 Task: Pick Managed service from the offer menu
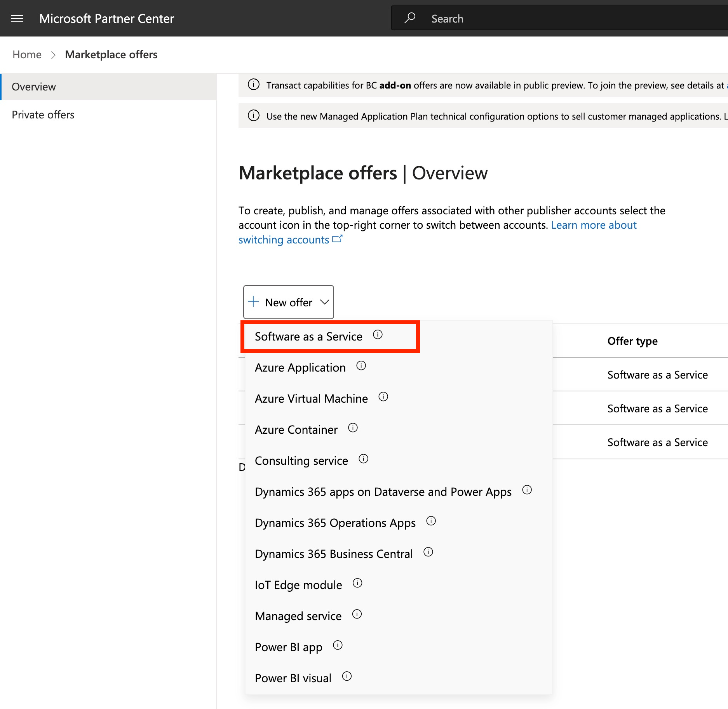pyautogui.click(x=298, y=616)
